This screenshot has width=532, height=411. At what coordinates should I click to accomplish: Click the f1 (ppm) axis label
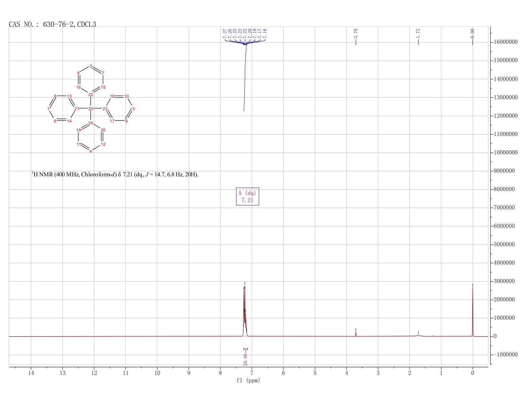click(x=248, y=380)
